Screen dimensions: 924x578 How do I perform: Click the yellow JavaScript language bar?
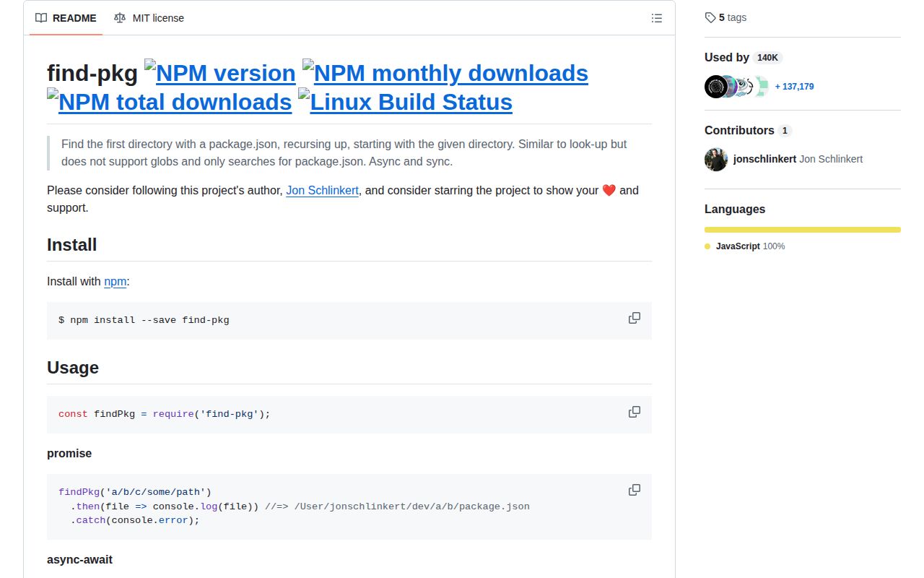[803, 230]
